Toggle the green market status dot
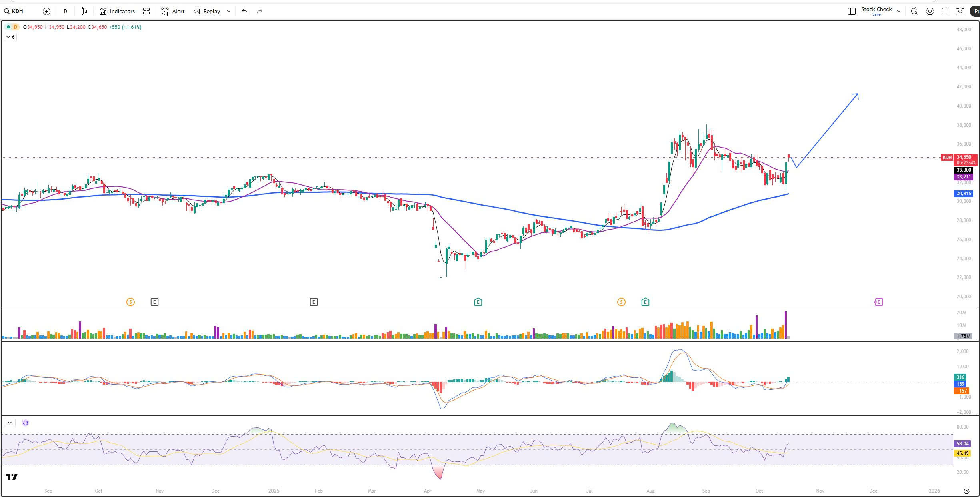 click(8, 27)
